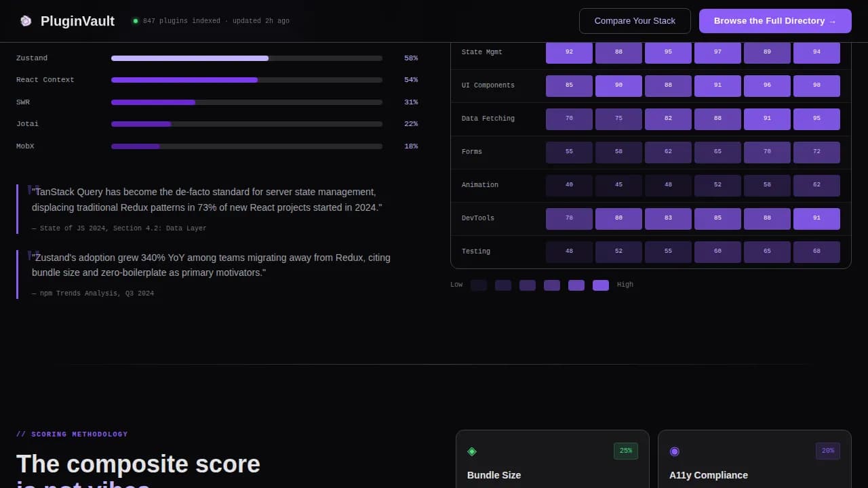Image resolution: width=868 pixels, height=488 pixels.
Task: Click the UI Components cell showing 85
Action: (x=569, y=86)
